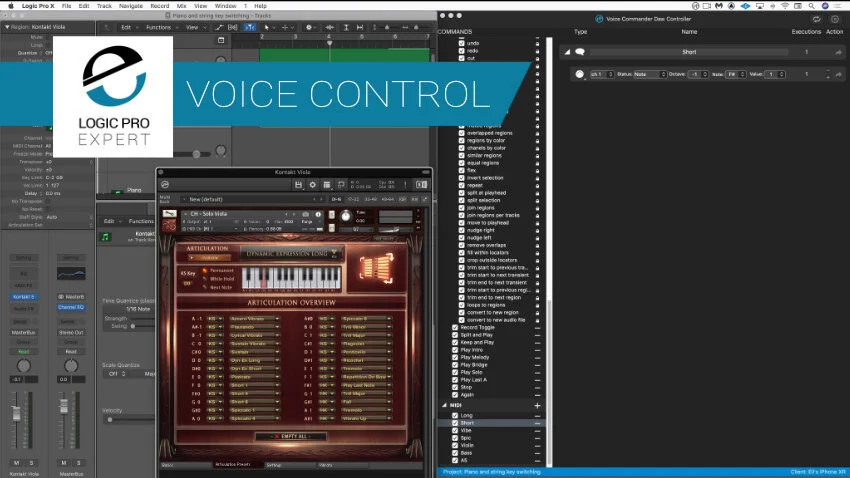Uncheck the join regions checkbox

[461, 208]
